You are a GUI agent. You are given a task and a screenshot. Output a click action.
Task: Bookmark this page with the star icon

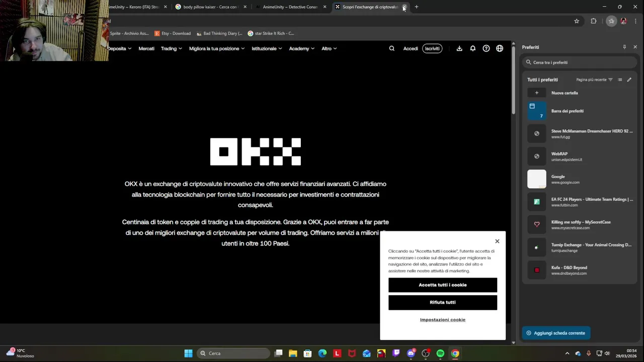pos(577,21)
